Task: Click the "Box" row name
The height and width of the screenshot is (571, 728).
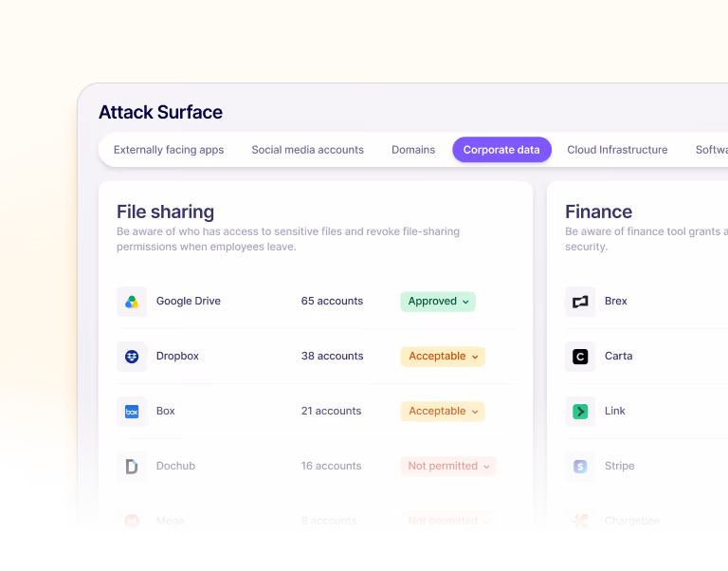Action: click(165, 411)
